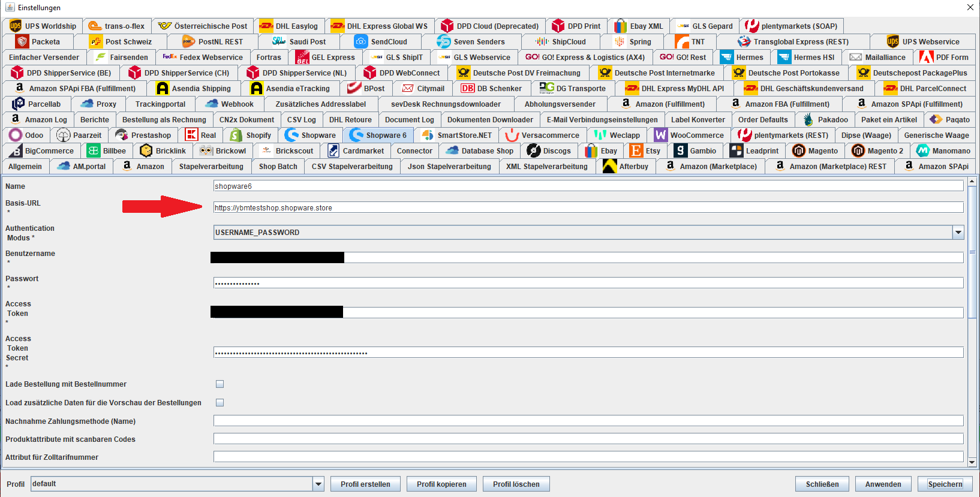
Task: Open the Authentication Modus dropdown
Action: coord(958,233)
